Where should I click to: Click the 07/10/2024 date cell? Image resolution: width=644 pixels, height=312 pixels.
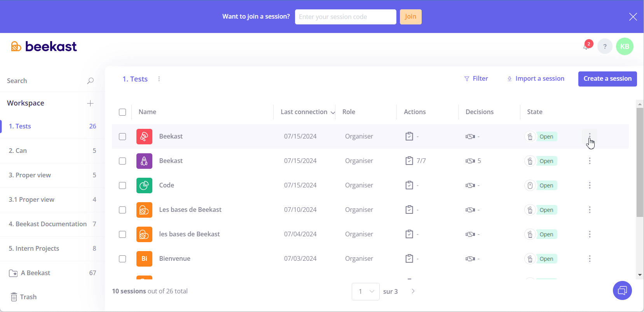click(300, 210)
